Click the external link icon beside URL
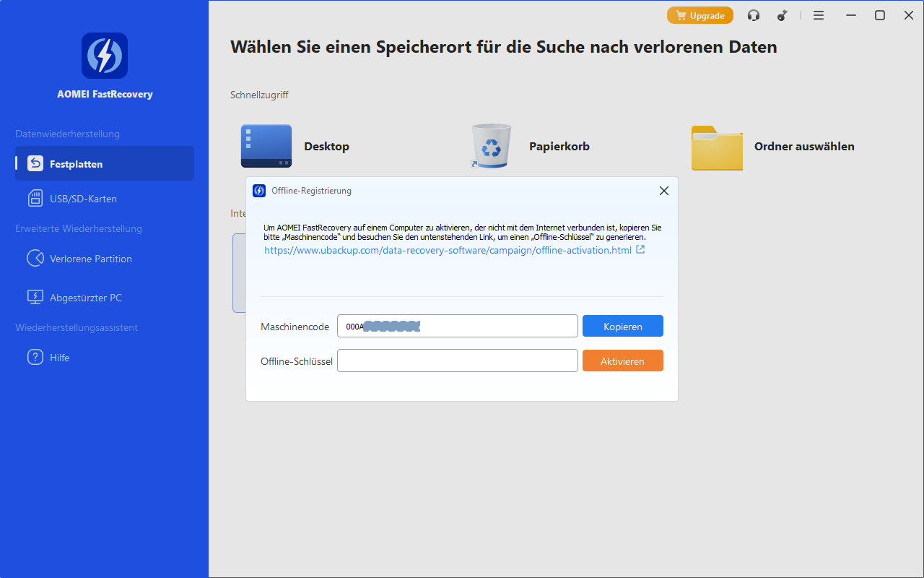Image resolution: width=924 pixels, height=578 pixels. (x=640, y=250)
